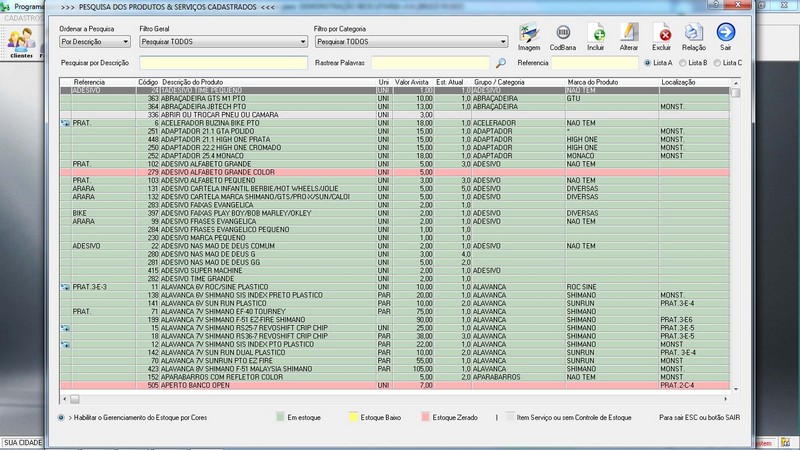This screenshot has height=450, width=800.
Task: Open the Ordenar a Pesquisa dropdown
Action: point(95,42)
